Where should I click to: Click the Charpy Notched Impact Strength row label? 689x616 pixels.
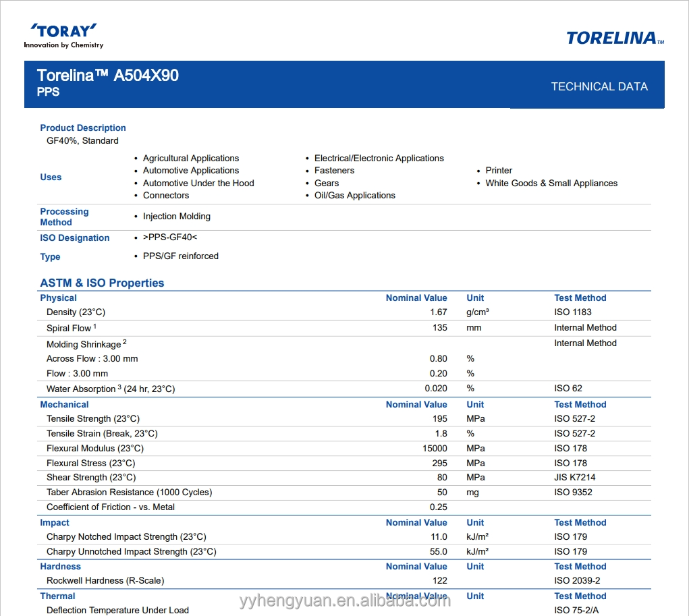click(126, 536)
